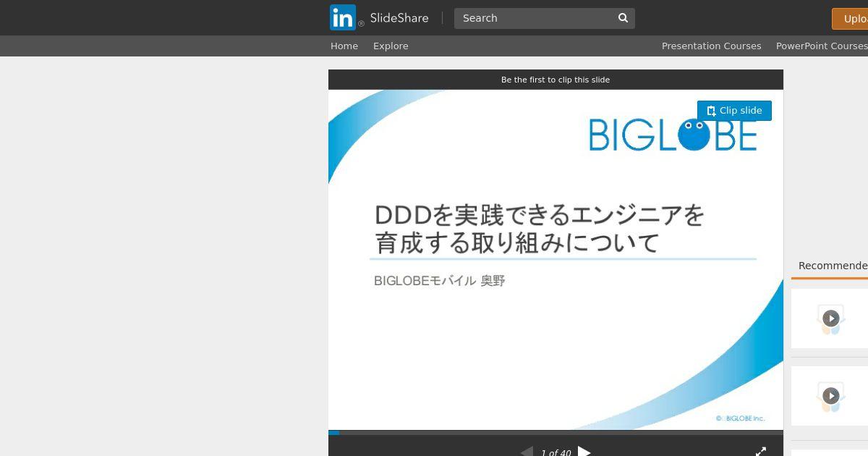The width and height of the screenshot is (868, 456).
Task: Advance to next slide arrow
Action: click(584, 452)
